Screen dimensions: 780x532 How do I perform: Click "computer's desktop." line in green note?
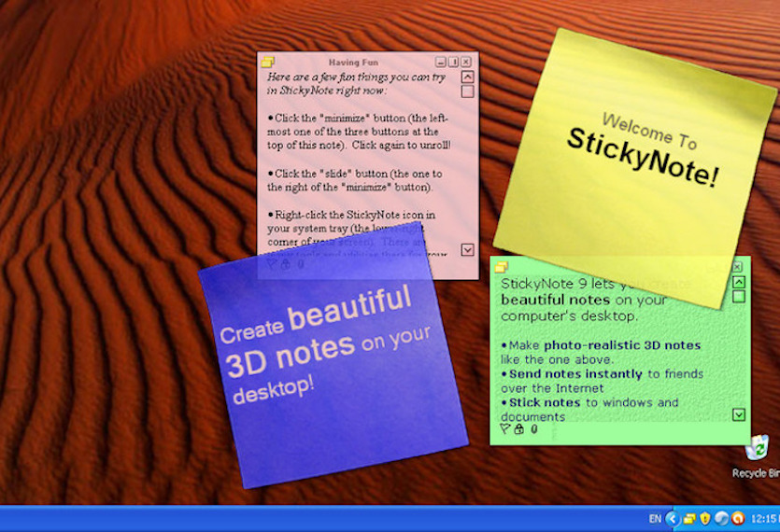569,316
